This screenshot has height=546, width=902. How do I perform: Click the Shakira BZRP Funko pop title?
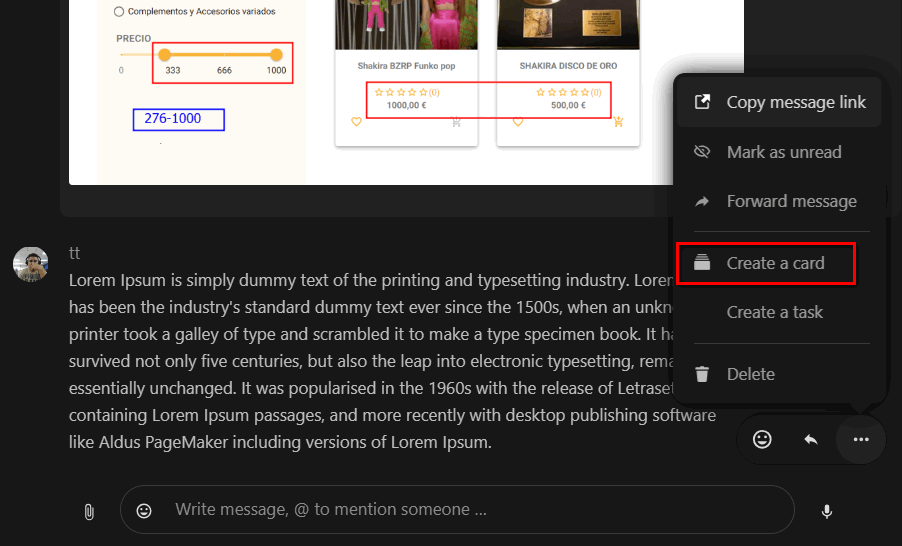pos(406,66)
